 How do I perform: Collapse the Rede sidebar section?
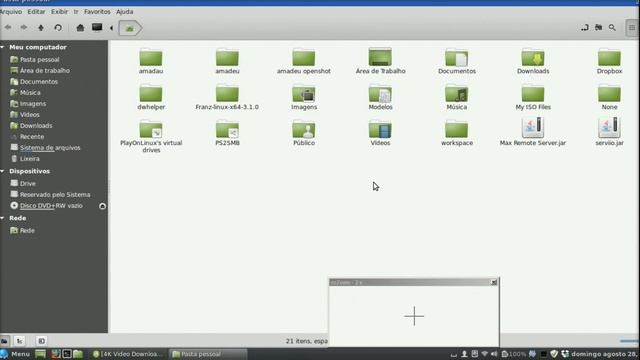pos(2,218)
